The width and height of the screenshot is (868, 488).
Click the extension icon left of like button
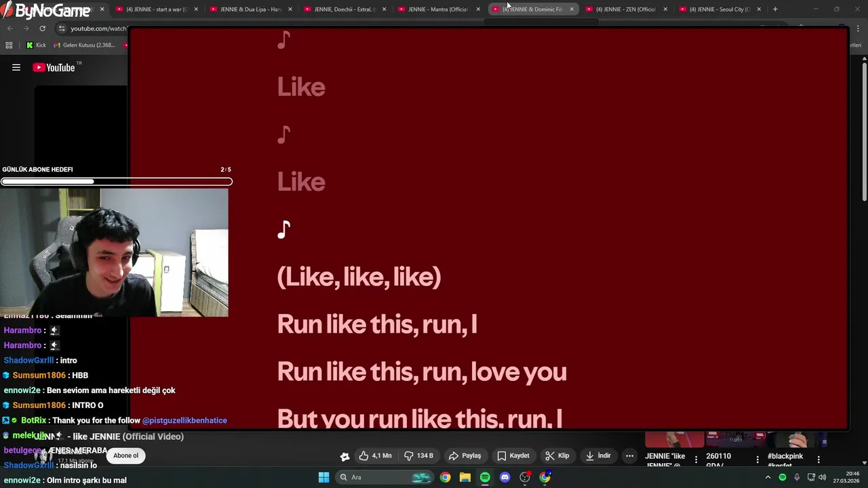(344, 457)
